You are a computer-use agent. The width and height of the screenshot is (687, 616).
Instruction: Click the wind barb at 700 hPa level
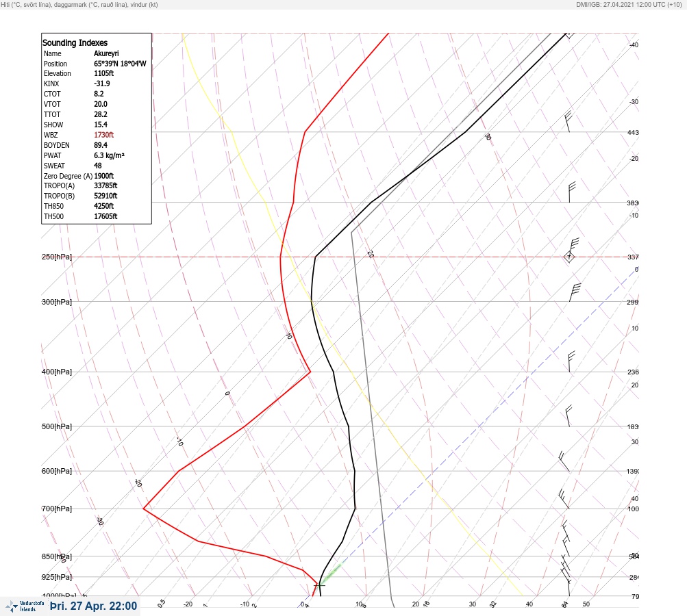(x=564, y=499)
